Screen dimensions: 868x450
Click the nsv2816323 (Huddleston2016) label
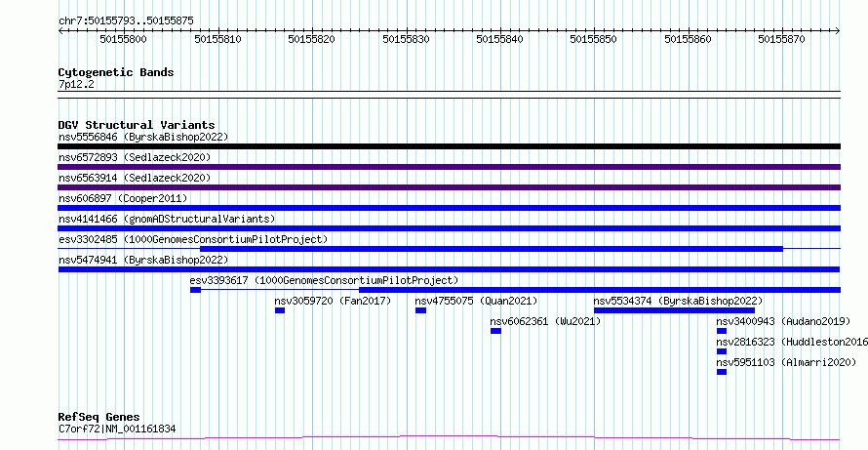coord(792,342)
